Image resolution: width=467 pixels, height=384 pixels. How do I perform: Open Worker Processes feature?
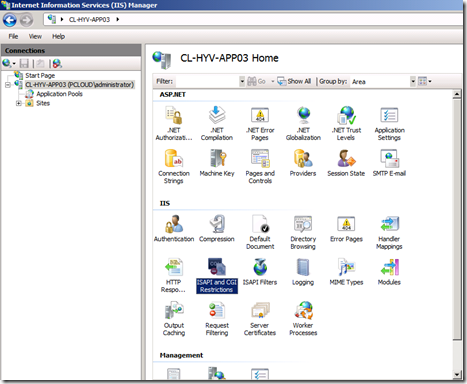click(x=303, y=318)
